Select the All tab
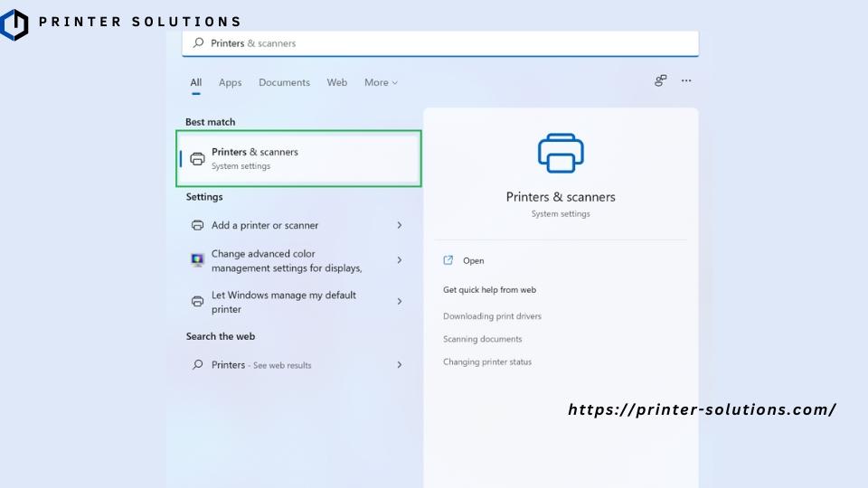Viewport: 868px width, 488px height. 196,82
